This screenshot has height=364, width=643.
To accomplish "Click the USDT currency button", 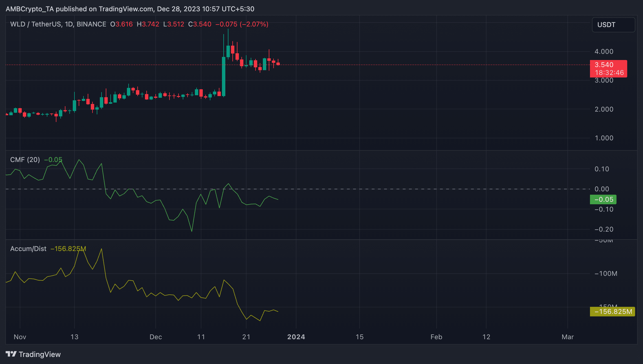I will (613, 25).
